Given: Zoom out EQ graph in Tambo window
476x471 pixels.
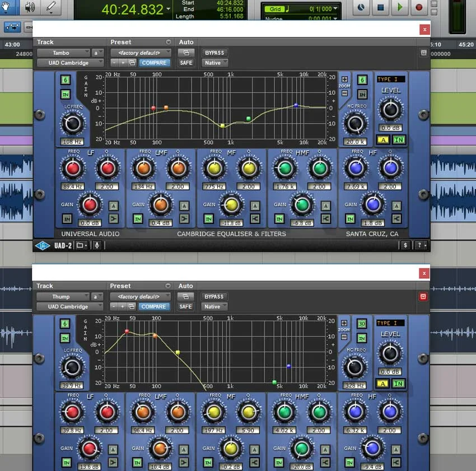Looking at the screenshot, I should [344, 93].
